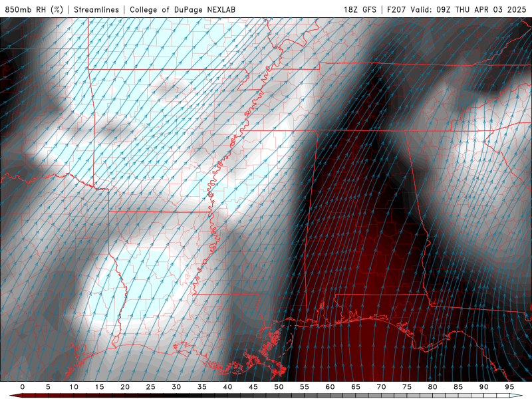This screenshot has height=399, width=532.
Task: Click the '50' legend value
Action: pos(279,387)
